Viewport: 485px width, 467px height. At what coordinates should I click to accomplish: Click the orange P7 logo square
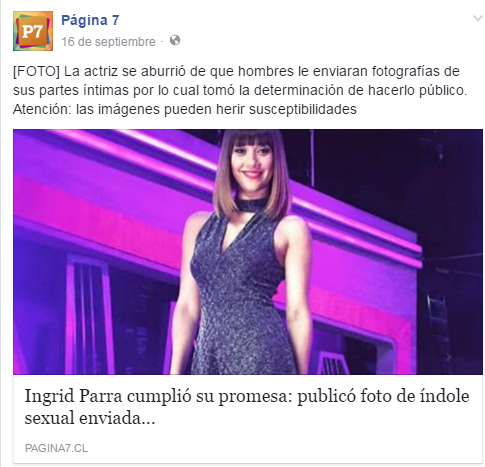pos(33,32)
